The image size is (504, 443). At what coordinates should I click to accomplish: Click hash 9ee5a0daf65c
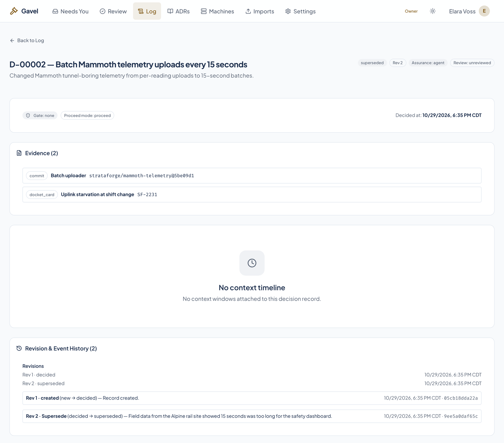461,416
